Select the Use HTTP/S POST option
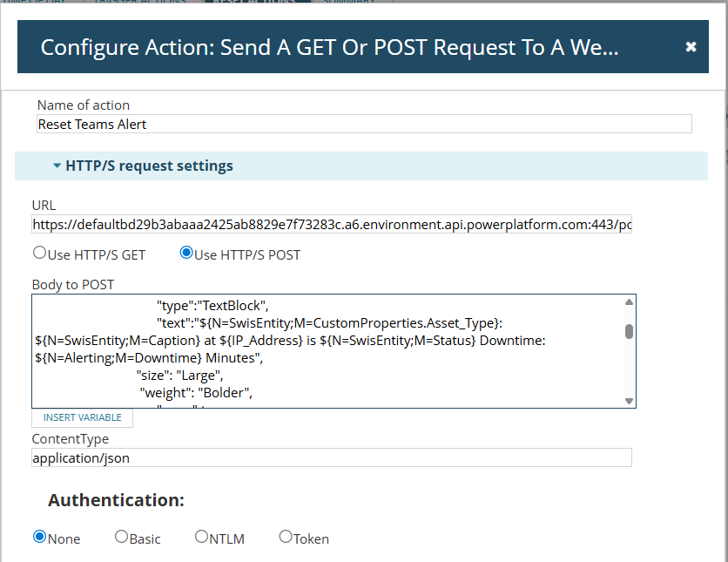This screenshot has height=562, width=728. [185, 254]
